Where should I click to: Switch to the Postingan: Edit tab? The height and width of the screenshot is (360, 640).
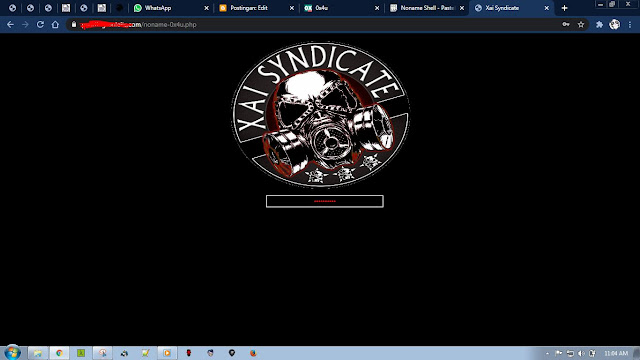[256, 8]
